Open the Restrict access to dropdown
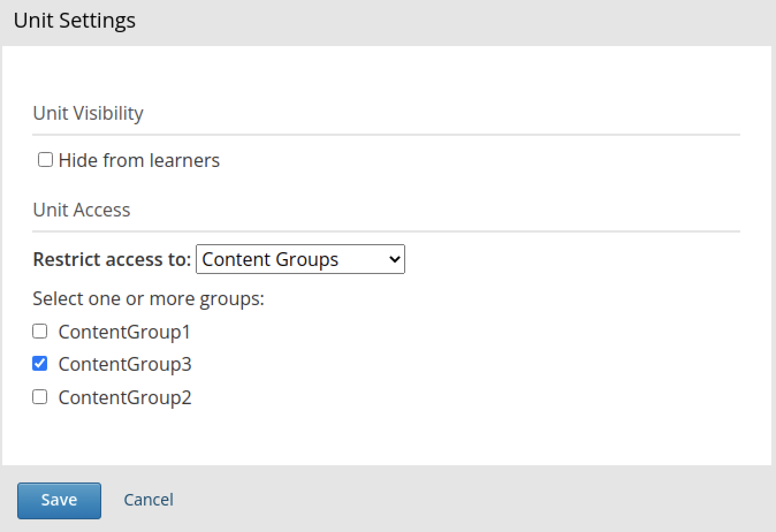 pos(300,259)
